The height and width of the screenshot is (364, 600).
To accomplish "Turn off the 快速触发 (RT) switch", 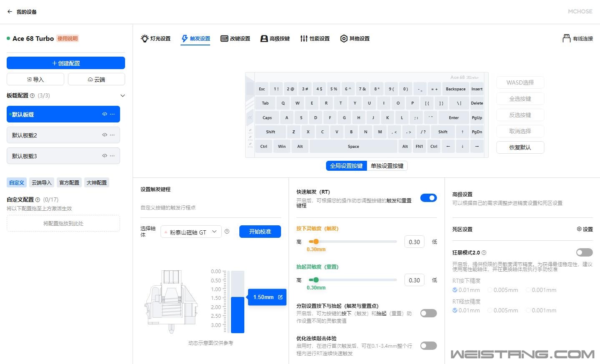I will pyautogui.click(x=428, y=198).
